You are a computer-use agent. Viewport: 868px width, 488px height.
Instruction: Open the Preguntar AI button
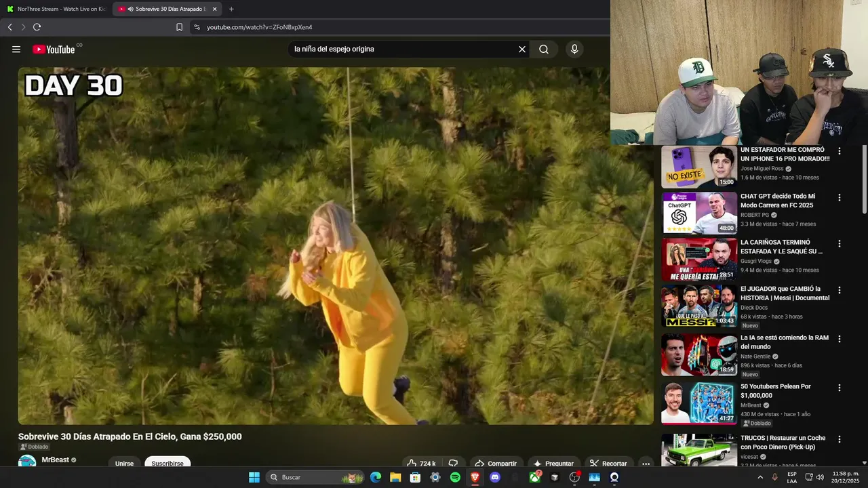553,464
